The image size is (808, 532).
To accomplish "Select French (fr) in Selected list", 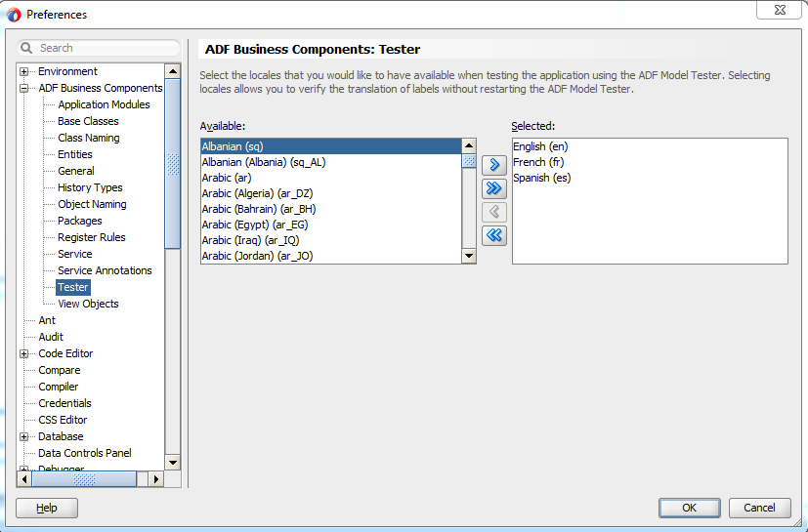I will coord(650,162).
